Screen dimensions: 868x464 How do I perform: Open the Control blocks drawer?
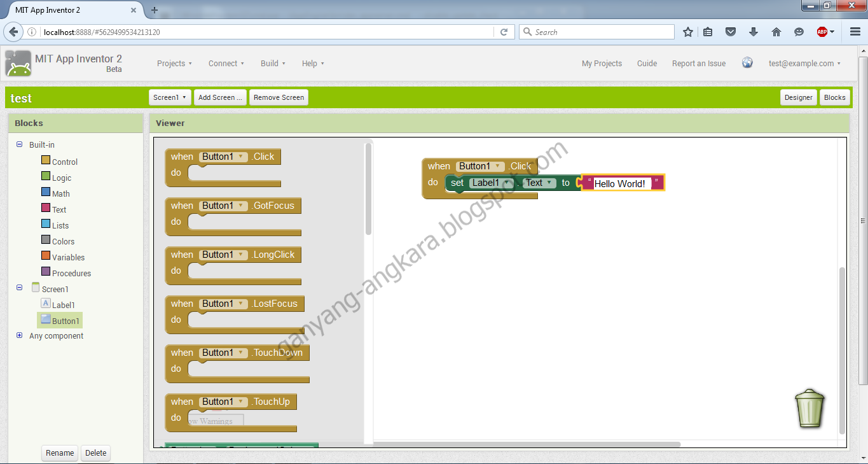tap(64, 161)
